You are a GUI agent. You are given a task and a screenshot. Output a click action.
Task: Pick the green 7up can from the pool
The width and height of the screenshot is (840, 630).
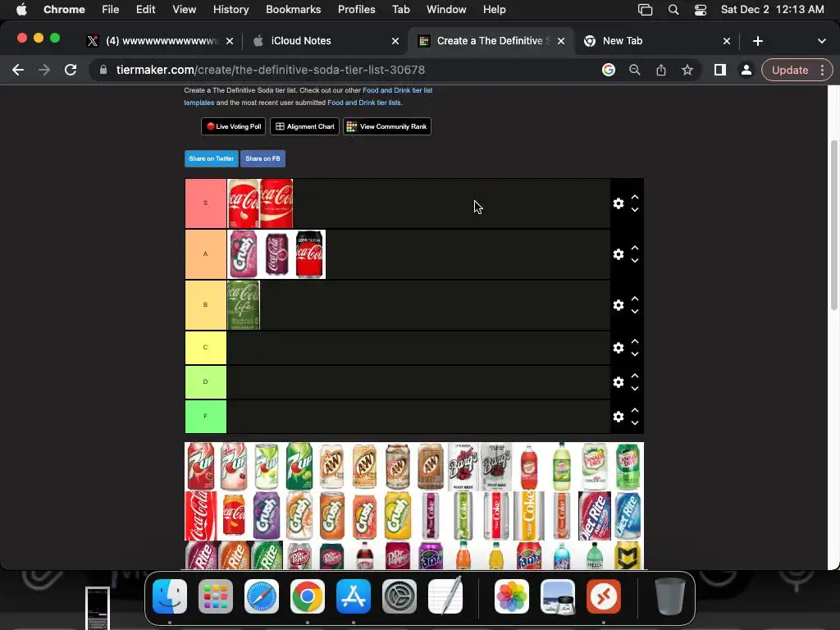coord(299,466)
